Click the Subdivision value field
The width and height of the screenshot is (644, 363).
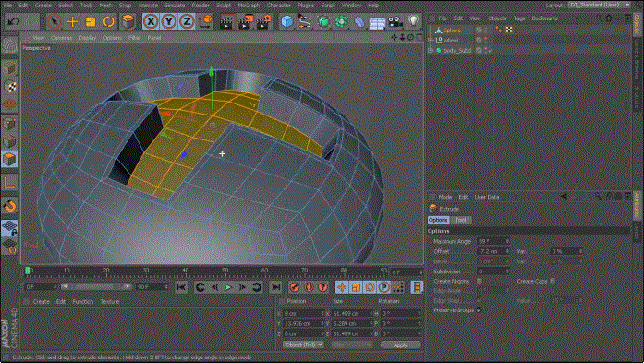point(492,272)
